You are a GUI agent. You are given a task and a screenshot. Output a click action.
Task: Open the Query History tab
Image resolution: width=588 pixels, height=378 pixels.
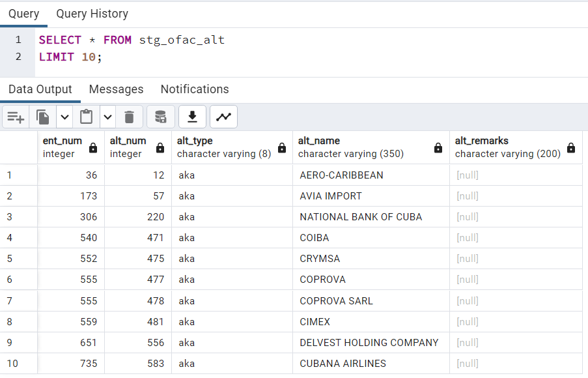(92, 14)
